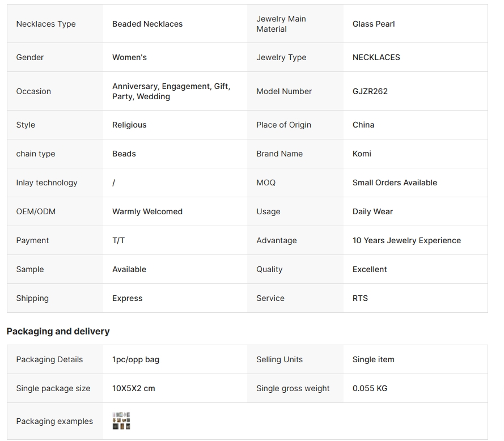Click the Payment value T/T

(x=118, y=240)
